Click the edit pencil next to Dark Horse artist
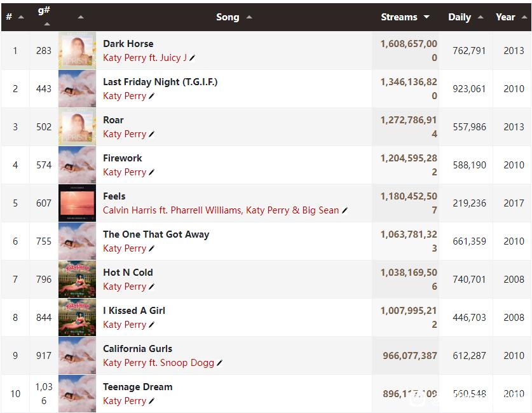 [x=193, y=58]
